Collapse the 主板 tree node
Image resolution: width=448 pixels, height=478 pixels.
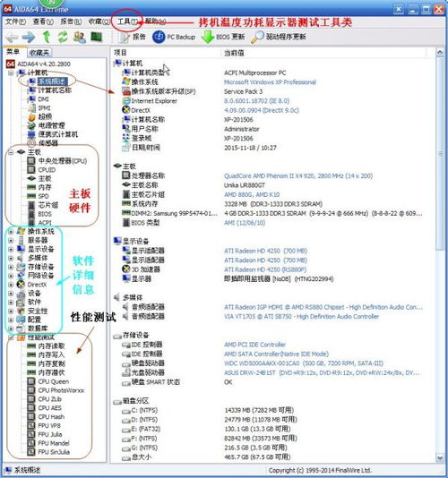tap(11, 152)
